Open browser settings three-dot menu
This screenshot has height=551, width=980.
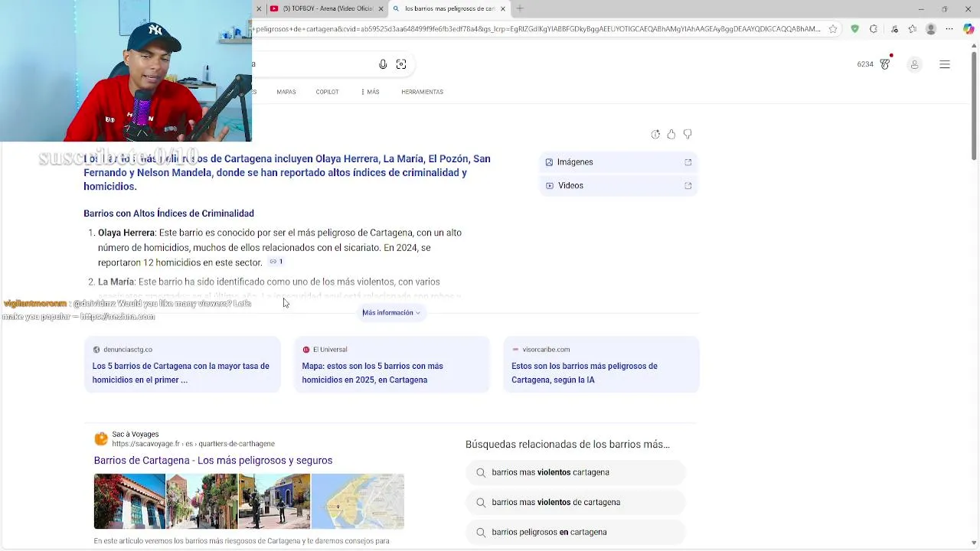tap(949, 29)
